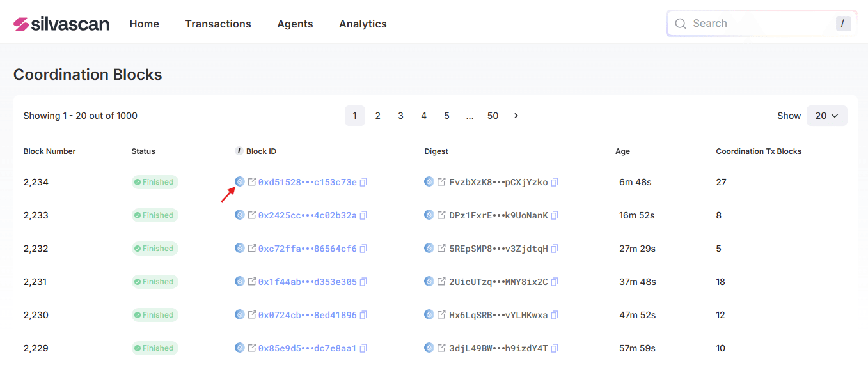This screenshot has width=868, height=368.
Task: Open external link for block 0x2425cc•••4c02b32a
Action: tap(252, 215)
